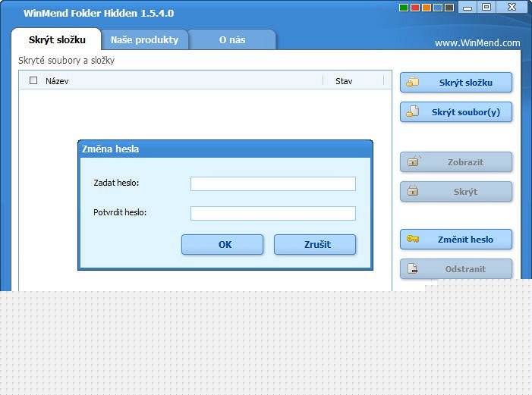Apply the green color theme swatch
Screen dimensions: 532x395
[x=403, y=8]
